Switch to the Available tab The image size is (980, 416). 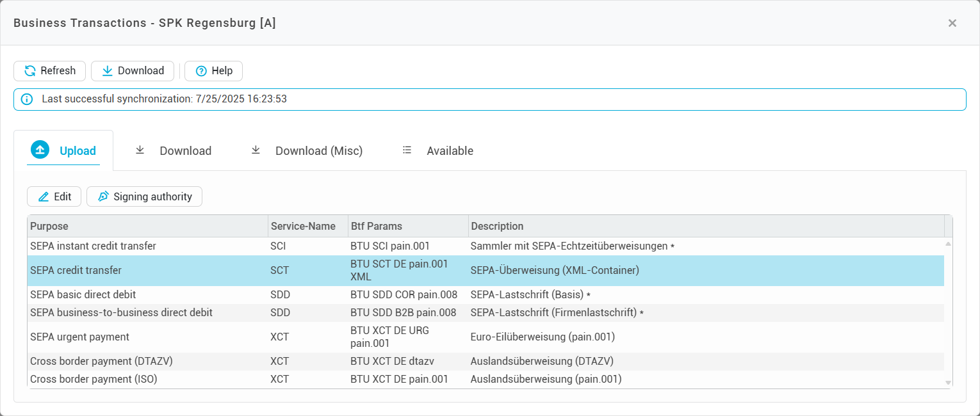coord(438,151)
